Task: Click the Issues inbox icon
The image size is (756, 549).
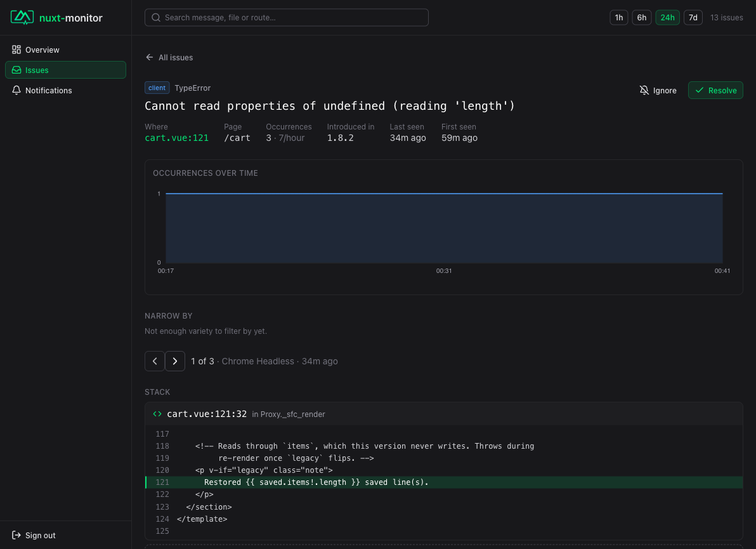Action: coord(16,70)
